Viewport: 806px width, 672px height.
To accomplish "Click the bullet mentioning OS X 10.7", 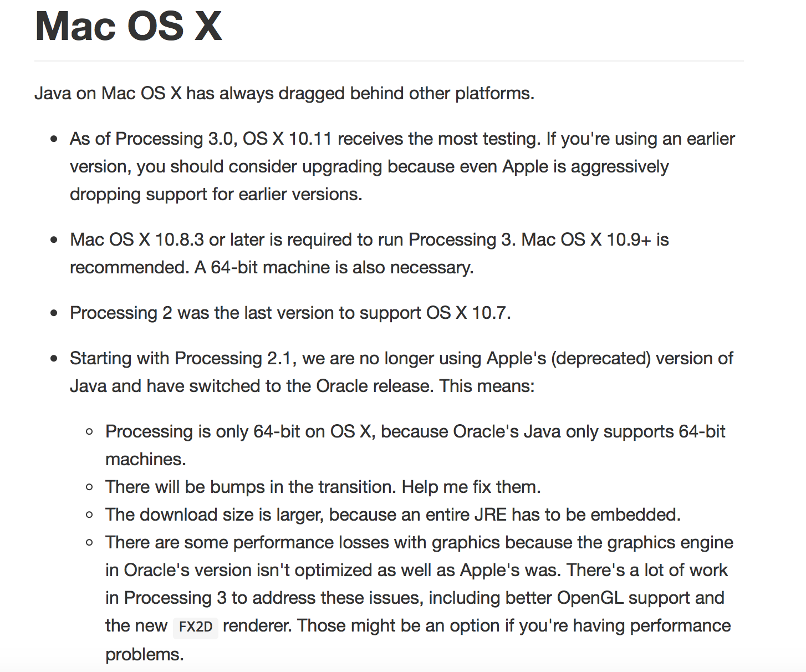I will (x=290, y=313).
